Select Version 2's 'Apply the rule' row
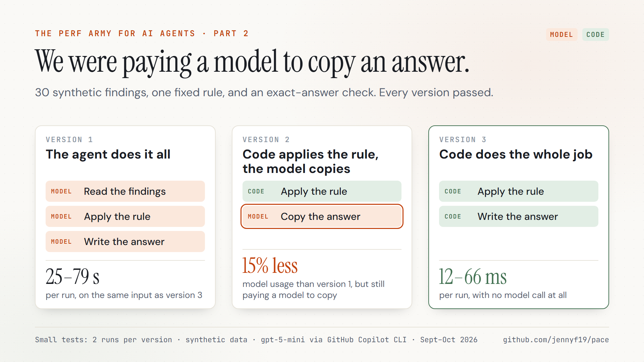 [x=322, y=191]
